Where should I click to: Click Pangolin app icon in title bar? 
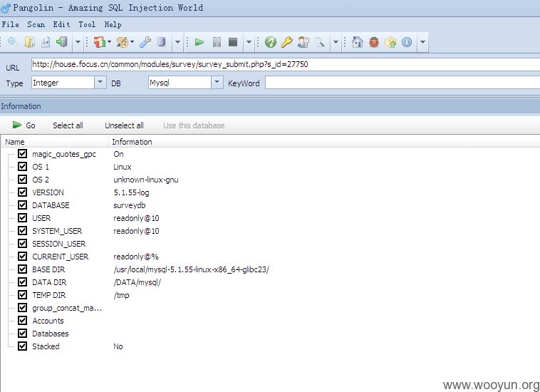tap(6, 9)
